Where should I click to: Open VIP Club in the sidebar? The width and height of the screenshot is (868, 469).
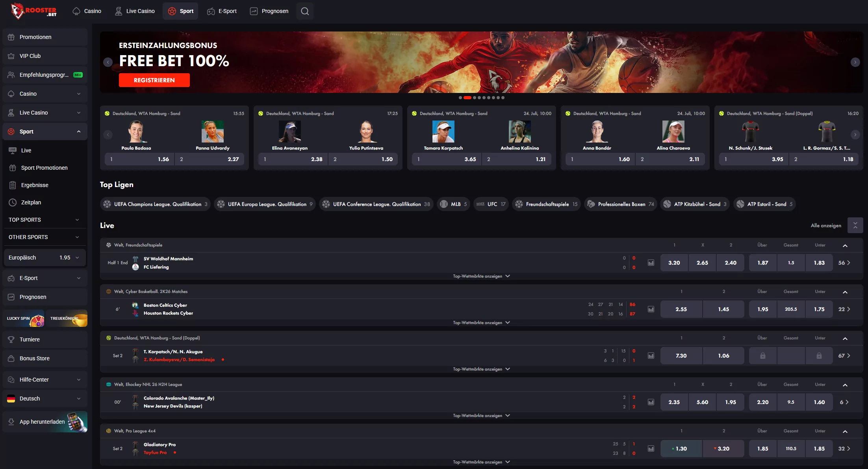[x=45, y=56]
